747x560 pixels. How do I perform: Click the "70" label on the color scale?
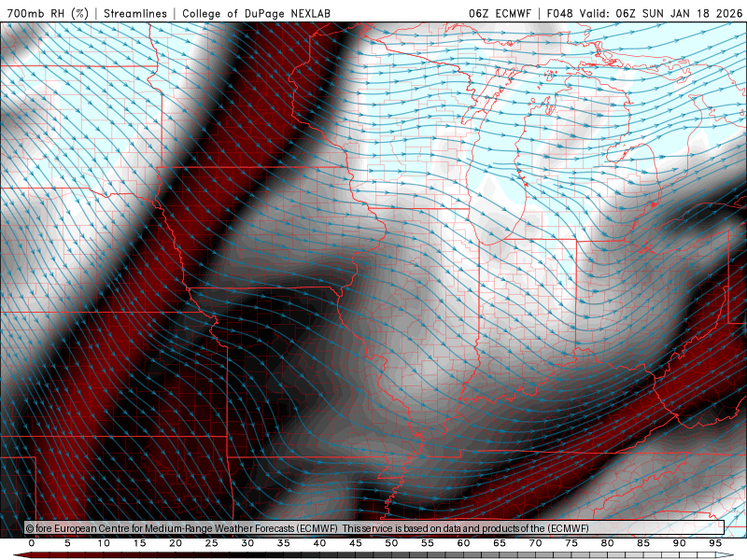(x=535, y=543)
